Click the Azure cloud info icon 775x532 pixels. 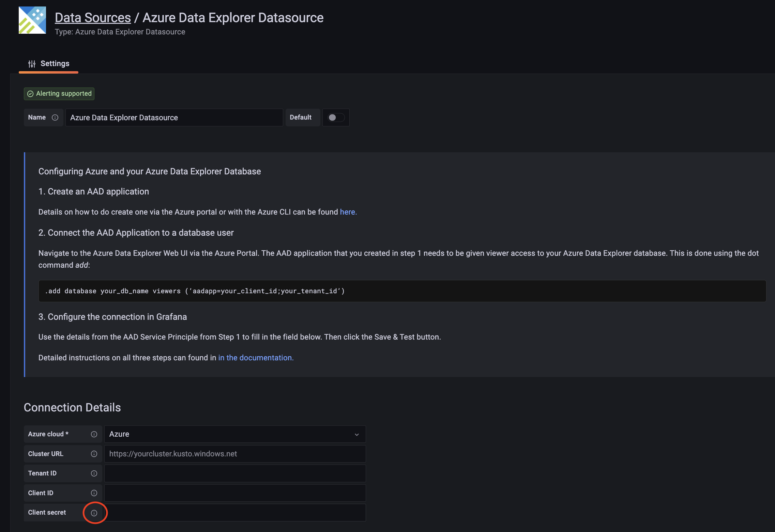pos(94,434)
